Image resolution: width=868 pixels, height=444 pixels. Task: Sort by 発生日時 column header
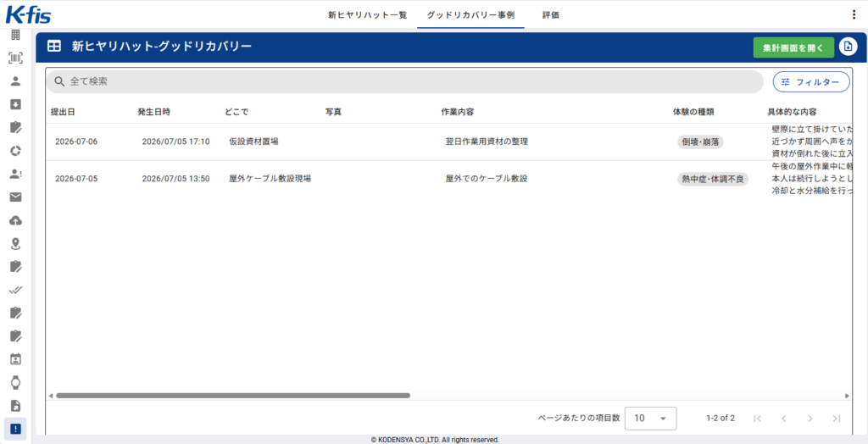click(x=154, y=112)
